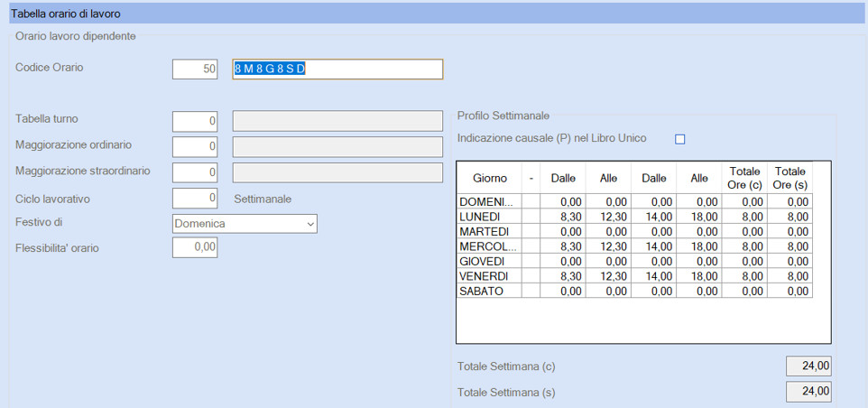Click the Giorno column header

[489, 178]
